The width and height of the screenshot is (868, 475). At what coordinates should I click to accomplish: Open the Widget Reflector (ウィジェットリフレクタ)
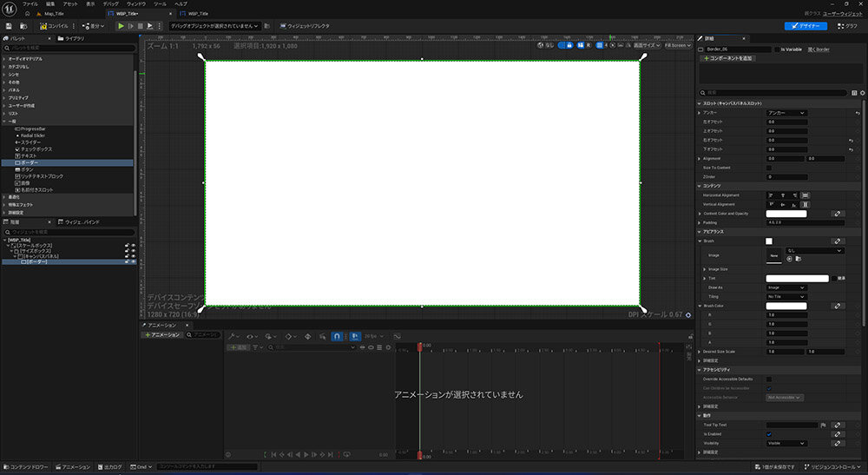pyautogui.click(x=303, y=26)
